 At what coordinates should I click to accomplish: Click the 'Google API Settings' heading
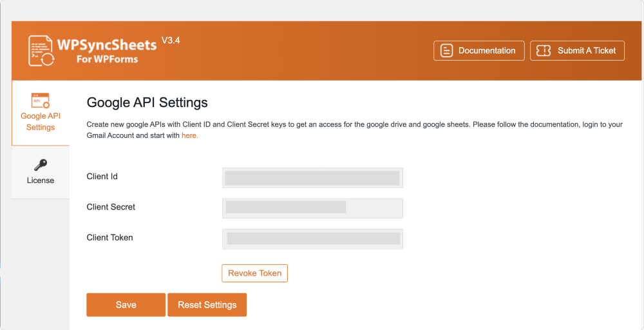147,102
